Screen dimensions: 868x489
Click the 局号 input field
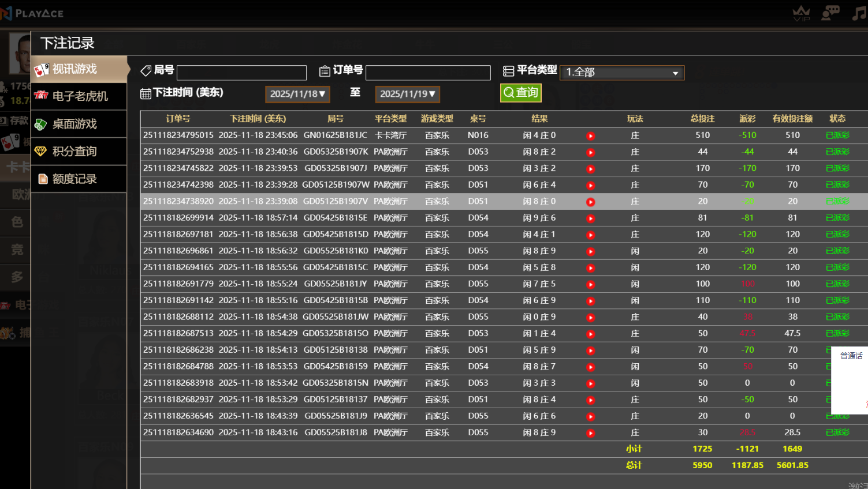[241, 73]
